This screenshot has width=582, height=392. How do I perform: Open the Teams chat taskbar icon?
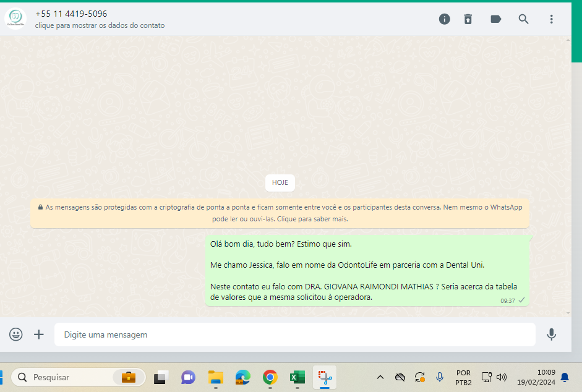click(x=188, y=378)
